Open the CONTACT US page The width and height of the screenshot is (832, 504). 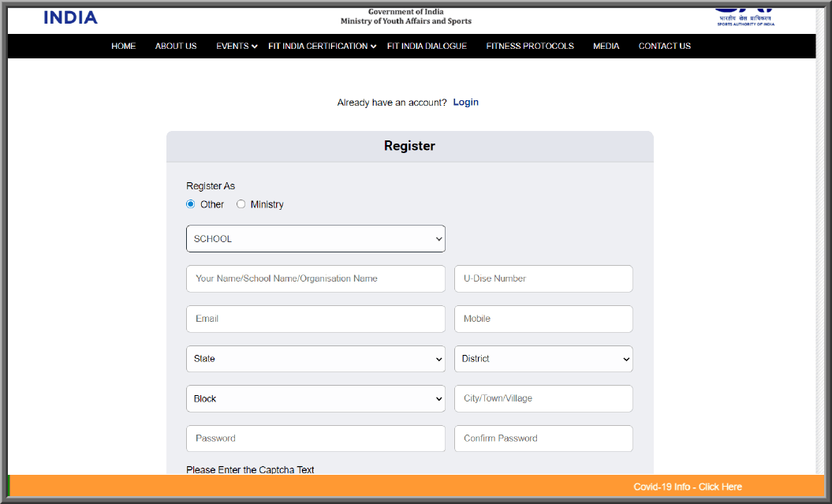[x=664, y=46]
